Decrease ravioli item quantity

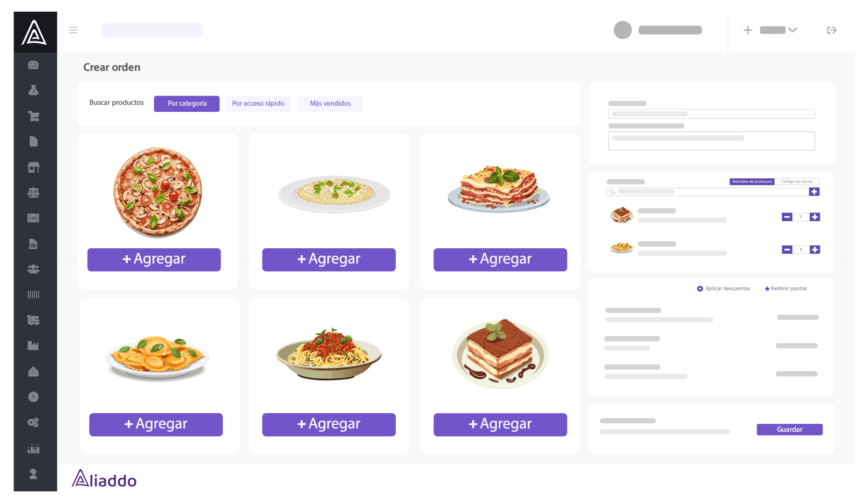[787, 250]
